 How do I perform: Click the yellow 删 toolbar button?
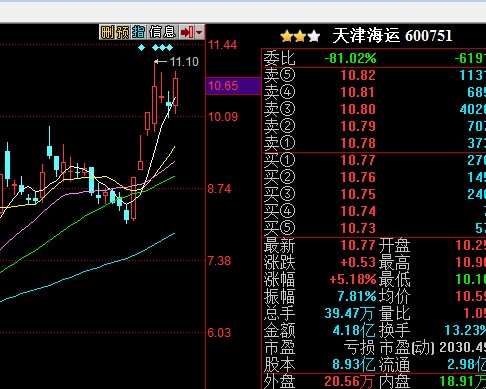107,32
